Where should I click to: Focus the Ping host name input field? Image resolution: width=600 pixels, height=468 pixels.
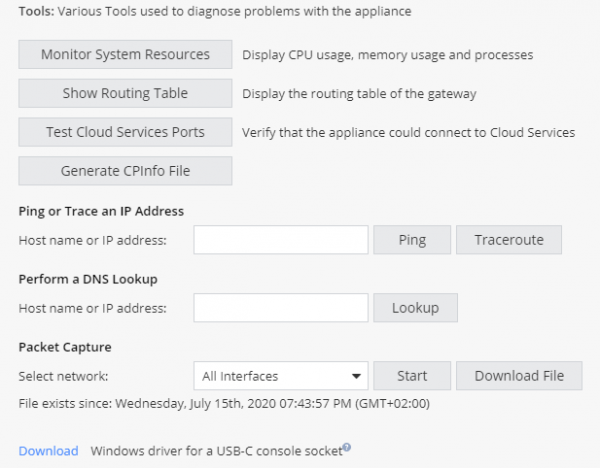(281, 240)
